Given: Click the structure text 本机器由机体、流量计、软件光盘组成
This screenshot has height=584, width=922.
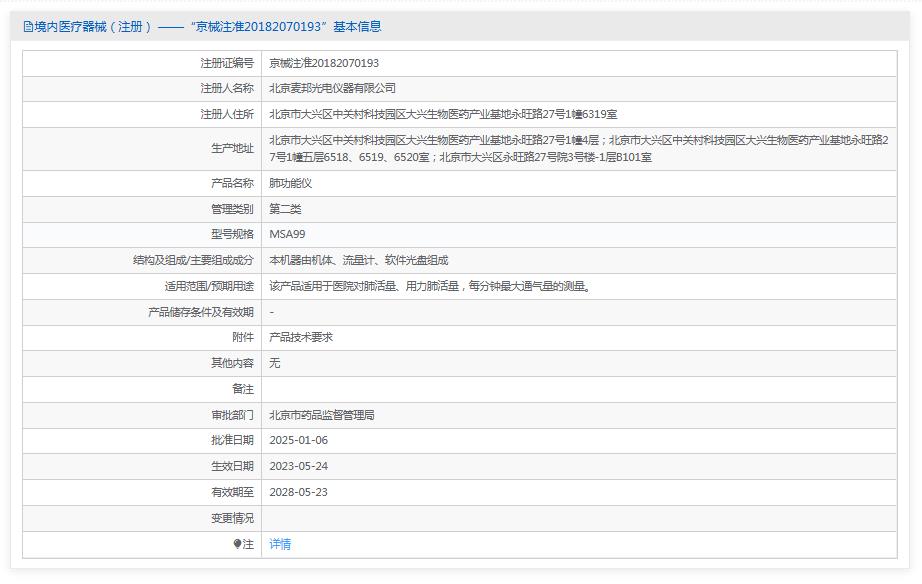Looking at the screenshot, I should (359, 261).
